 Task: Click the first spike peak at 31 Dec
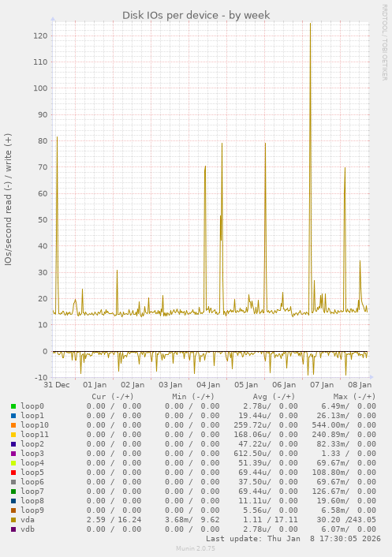pos(57,137)
